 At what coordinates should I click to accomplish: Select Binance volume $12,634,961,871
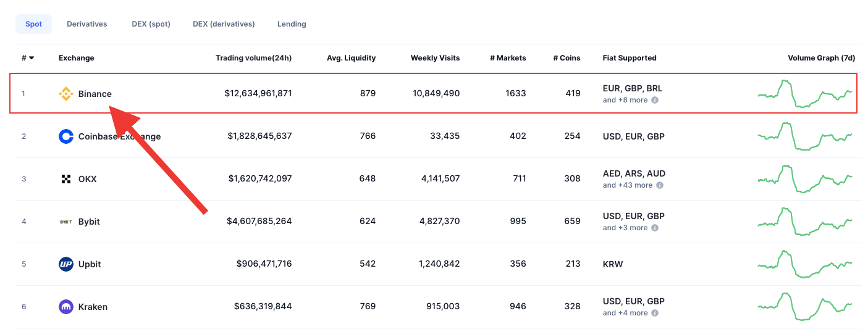click(x=258, y=94)
